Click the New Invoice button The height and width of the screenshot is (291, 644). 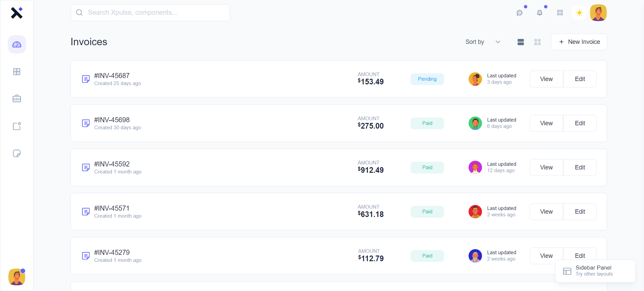click(x=579, y=42)
